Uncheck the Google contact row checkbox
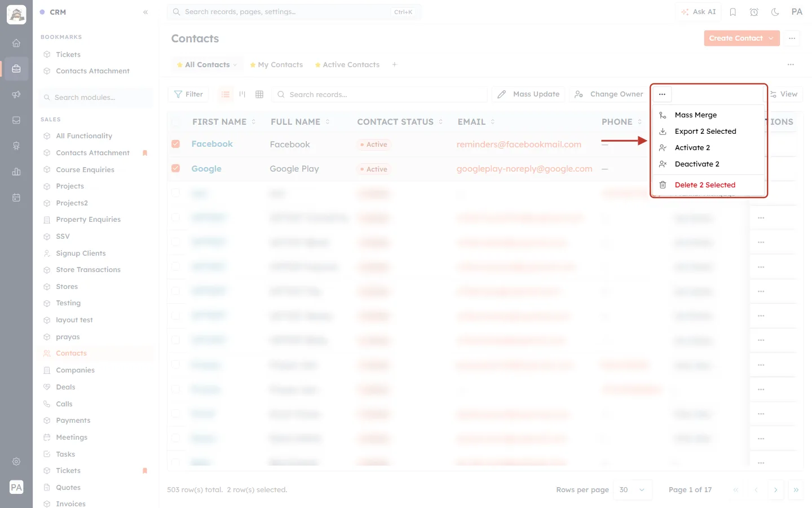 [x=176, y=168]
